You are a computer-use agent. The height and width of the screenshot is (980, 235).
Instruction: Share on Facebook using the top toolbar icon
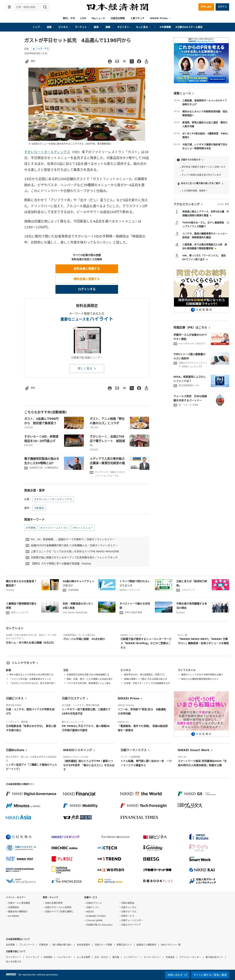[x=139, y=61]
